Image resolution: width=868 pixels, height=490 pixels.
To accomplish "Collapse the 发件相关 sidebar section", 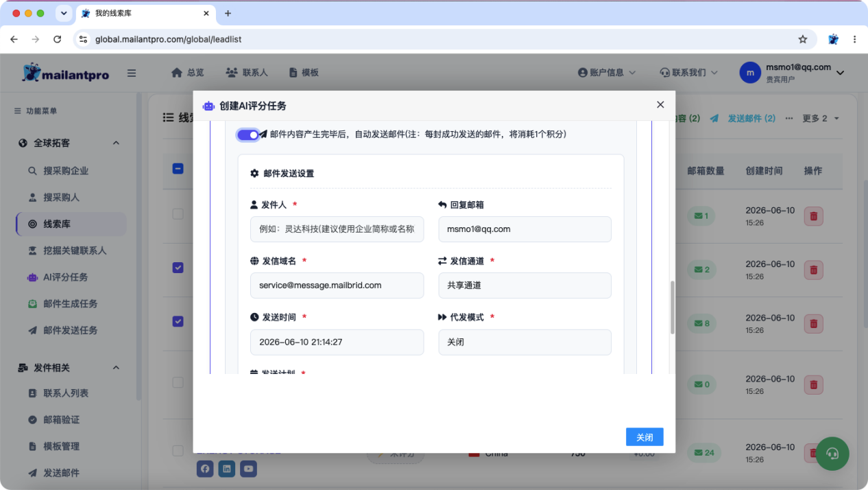I will coord(116,368).
